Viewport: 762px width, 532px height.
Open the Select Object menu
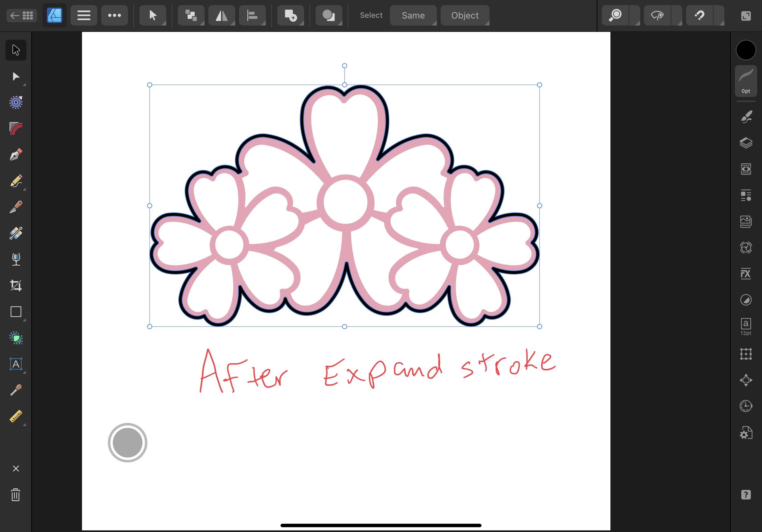point(465,15)
